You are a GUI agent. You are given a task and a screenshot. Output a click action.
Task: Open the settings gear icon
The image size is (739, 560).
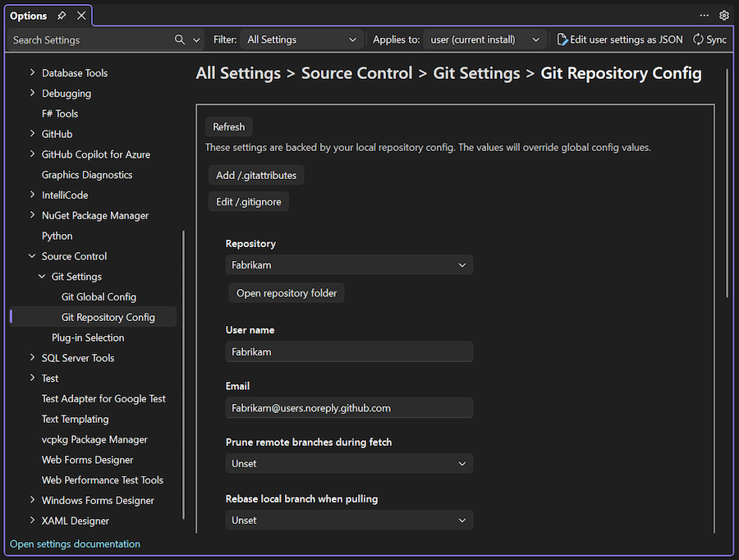coord(723,15)
